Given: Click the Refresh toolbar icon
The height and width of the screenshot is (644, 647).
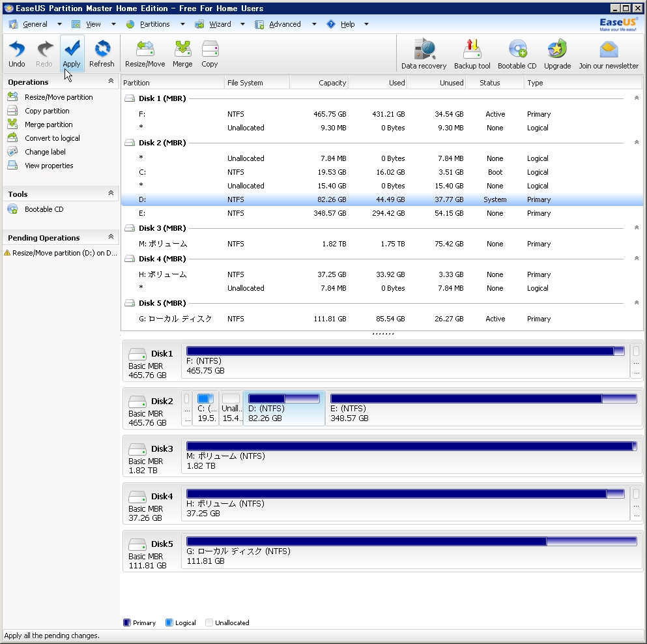Looking at the screenshot, I should 102,53.
